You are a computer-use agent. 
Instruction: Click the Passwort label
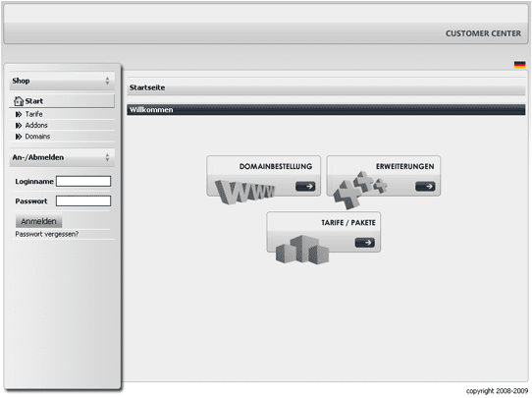pyautogui.click(x=31, y=201)
